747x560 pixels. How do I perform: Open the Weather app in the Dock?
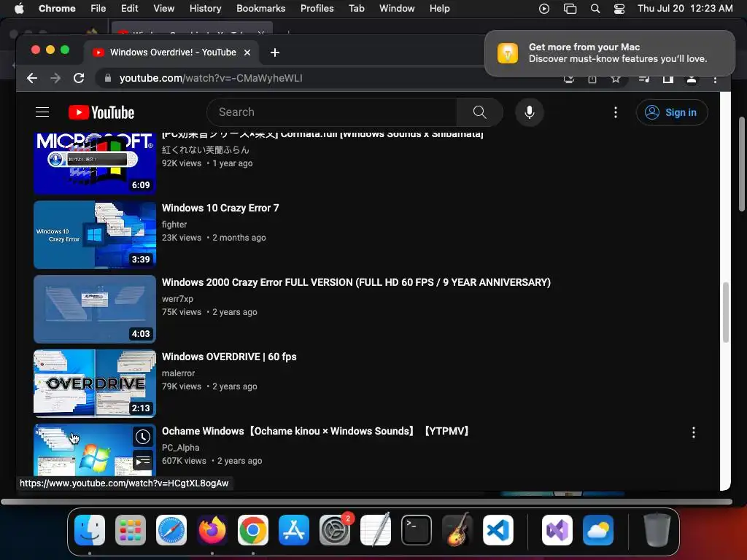click(598, 530)
